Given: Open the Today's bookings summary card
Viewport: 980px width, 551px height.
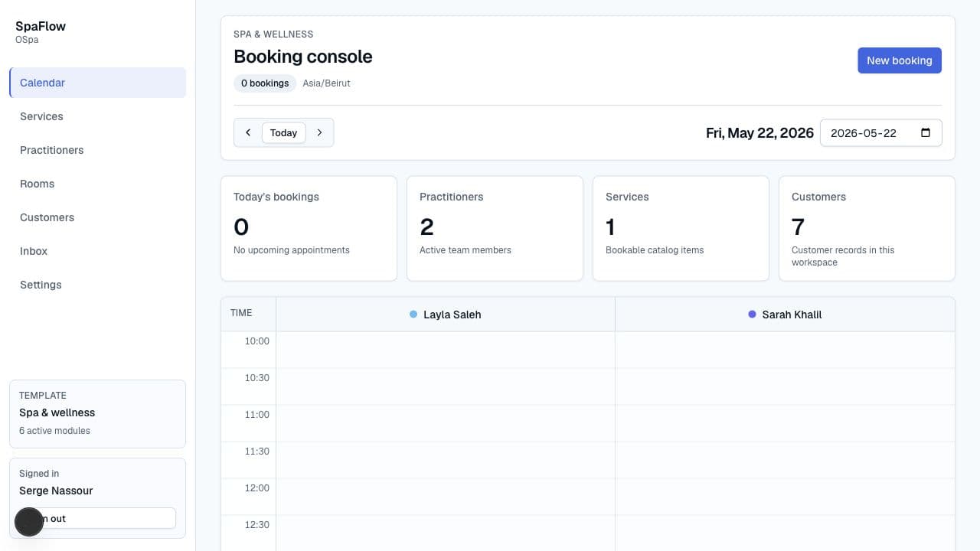Looking at the screenshot, I should point(309,228).
